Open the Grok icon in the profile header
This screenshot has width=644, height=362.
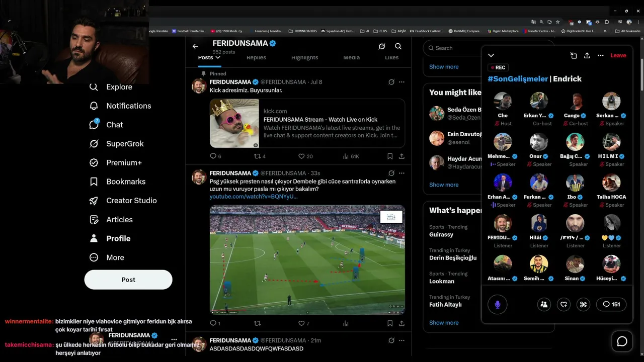(382, 46)
